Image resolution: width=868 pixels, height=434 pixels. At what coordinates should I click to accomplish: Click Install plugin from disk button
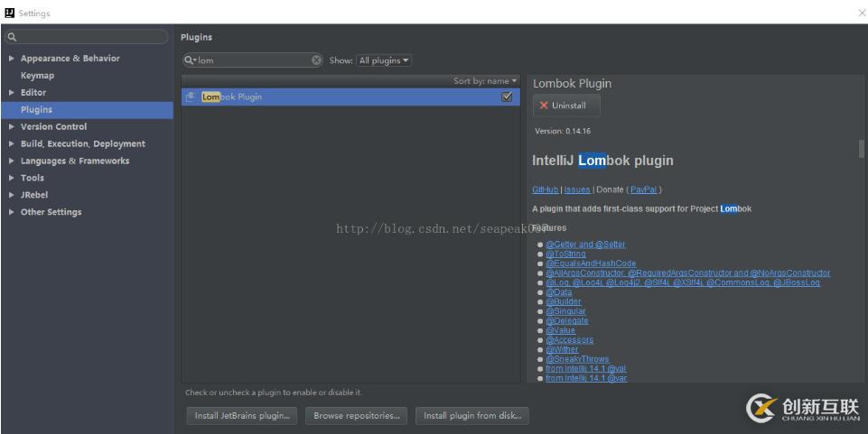pyautogui.click(x=472, y=416)
